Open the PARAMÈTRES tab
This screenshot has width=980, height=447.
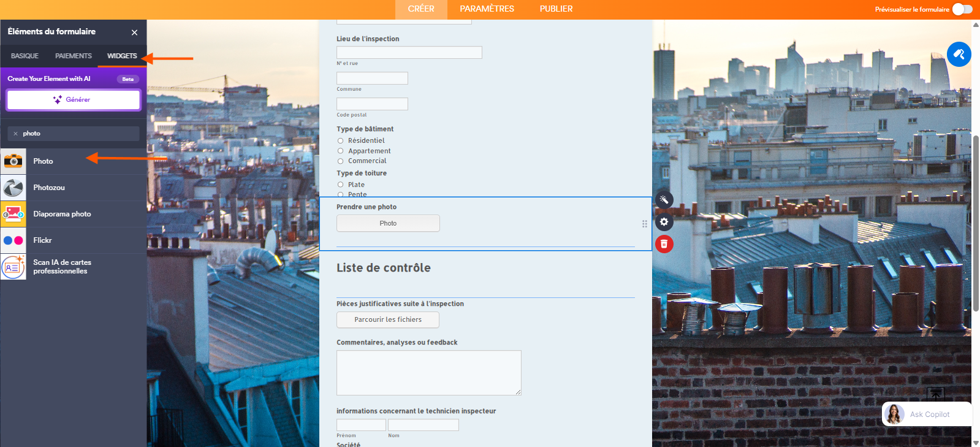tap(487, 9)
